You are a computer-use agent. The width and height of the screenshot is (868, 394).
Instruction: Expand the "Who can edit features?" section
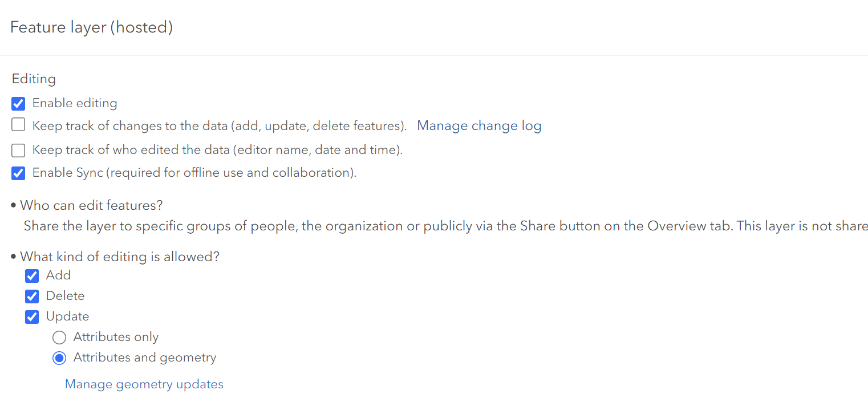tap(90, 205)
